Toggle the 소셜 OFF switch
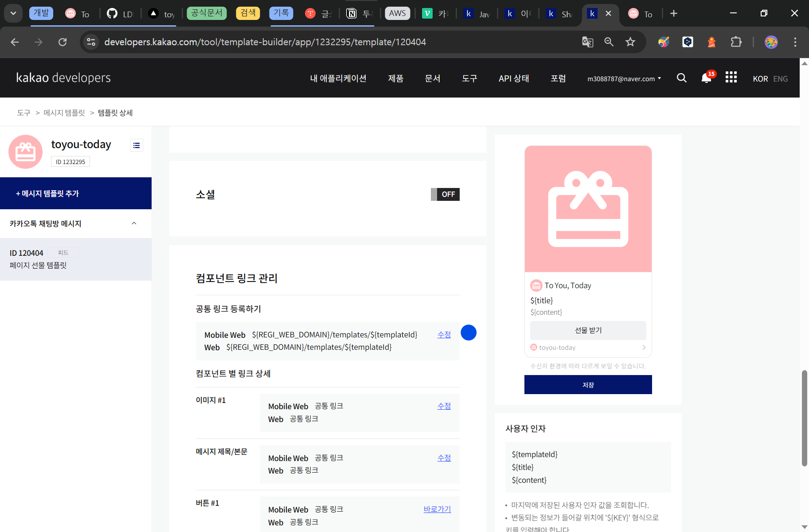This screenshot has height=532, width=809. (x=445, y=194)
